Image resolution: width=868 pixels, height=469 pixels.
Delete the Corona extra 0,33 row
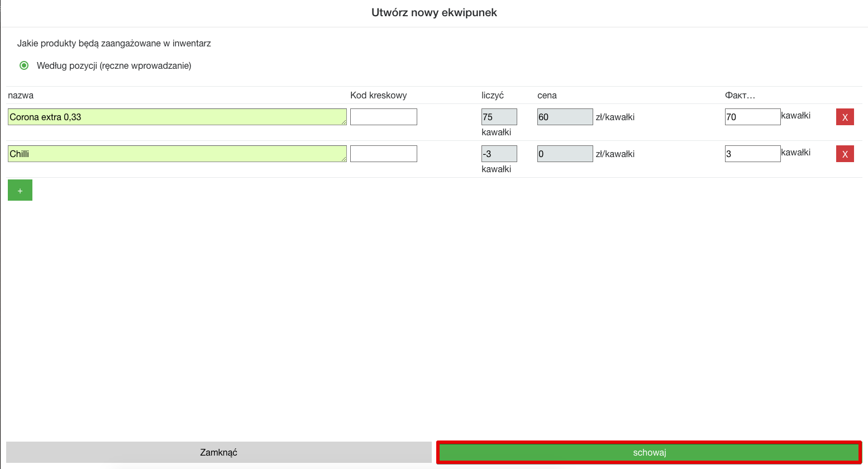tap(845, 117)
